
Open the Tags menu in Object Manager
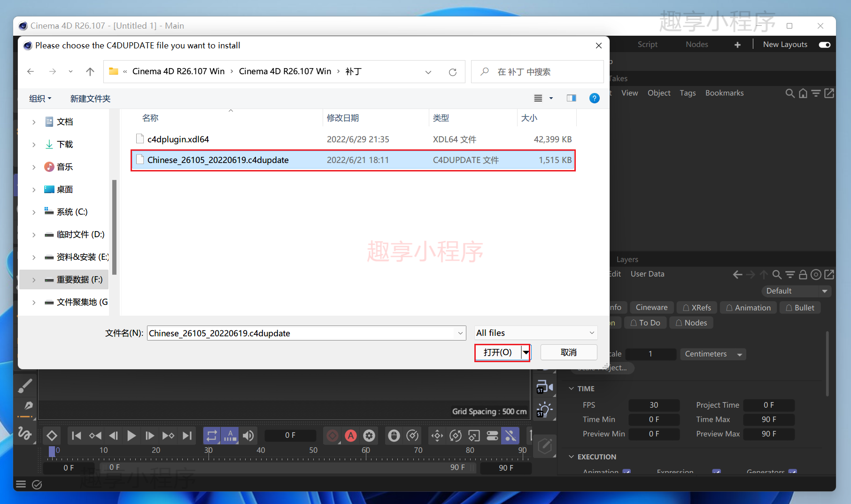click(688, 93)
